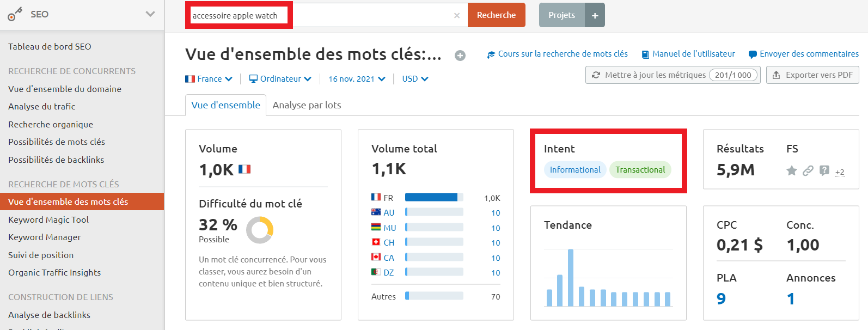Image resolution: width=868 pixels, height=330 pixels.
Task: Click the SEO target icon in sidebar header
Action: (x=15, y=14)
